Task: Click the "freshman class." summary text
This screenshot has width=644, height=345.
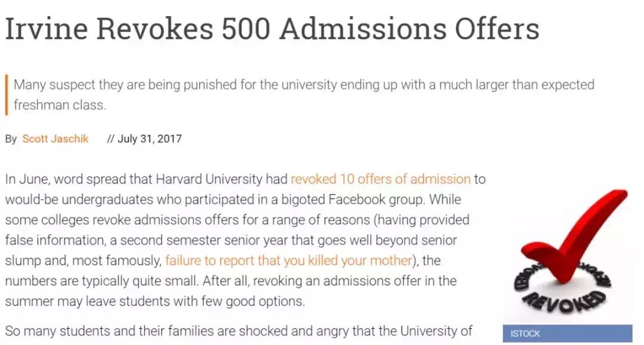Action: pos(60,105)
